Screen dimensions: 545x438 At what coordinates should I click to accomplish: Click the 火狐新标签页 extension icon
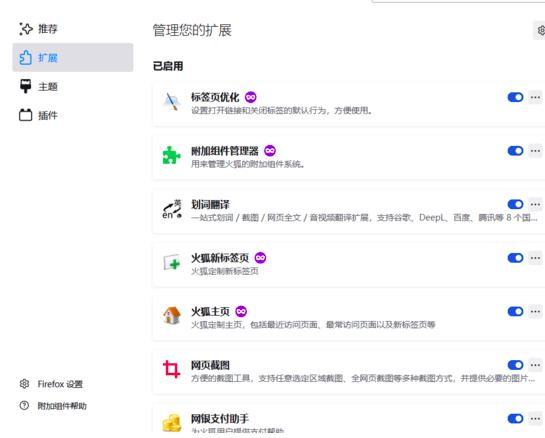(172, 262)
